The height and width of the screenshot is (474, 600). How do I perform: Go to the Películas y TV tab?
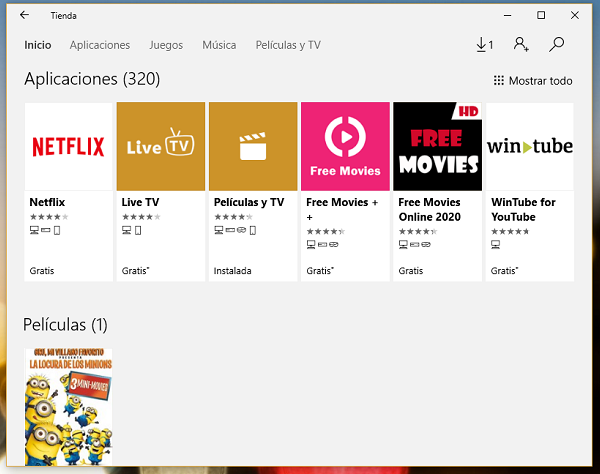click(x=288, y=45)
